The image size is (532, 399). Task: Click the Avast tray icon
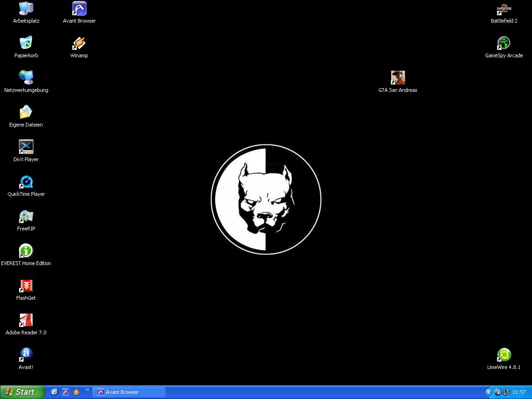point(498,392)
